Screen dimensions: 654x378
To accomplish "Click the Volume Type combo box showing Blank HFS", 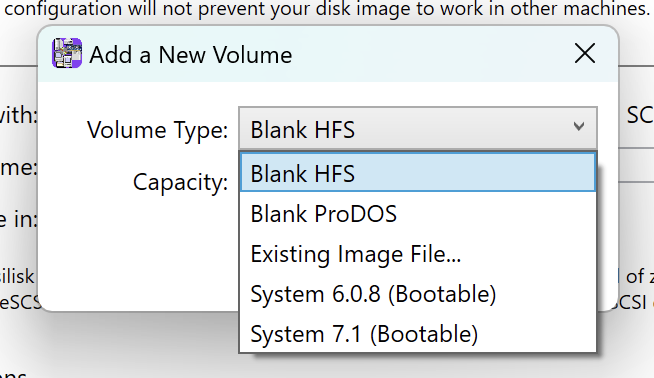I will pyautogui.click(x=418, y=129).
